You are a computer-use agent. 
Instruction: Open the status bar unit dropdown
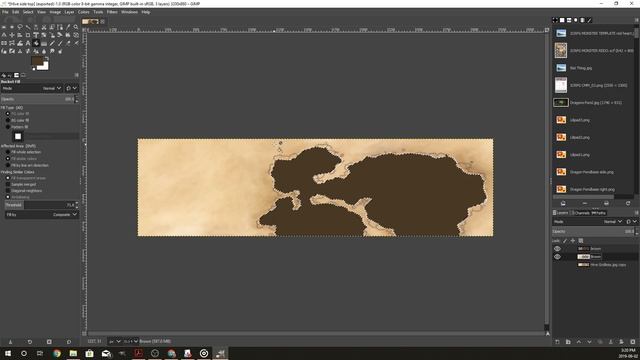(x=115, y=341)
